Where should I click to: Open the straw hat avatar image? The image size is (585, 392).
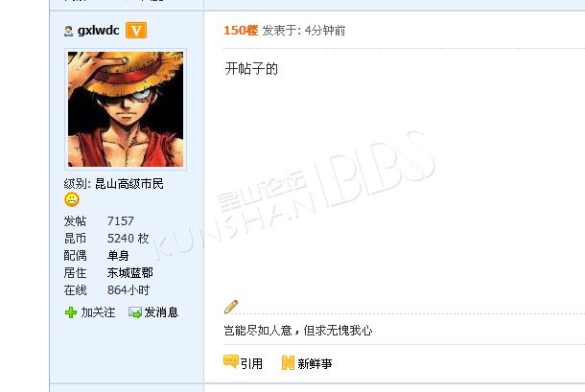pyautogui.click(x=126, y=109)
